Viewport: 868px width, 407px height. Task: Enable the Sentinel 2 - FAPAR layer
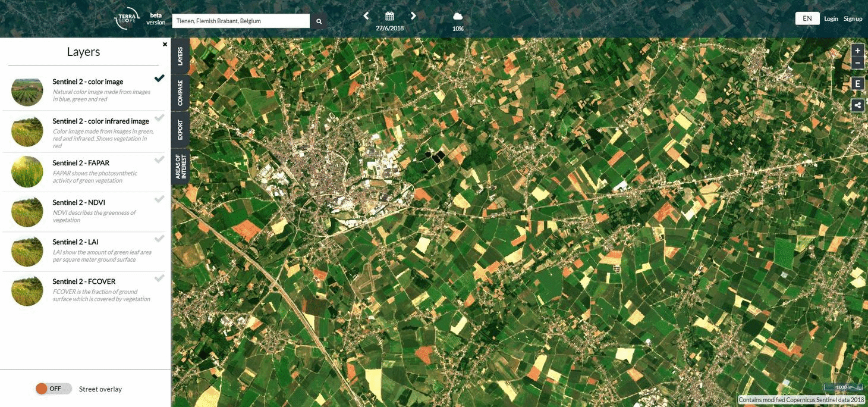(159, 158)
